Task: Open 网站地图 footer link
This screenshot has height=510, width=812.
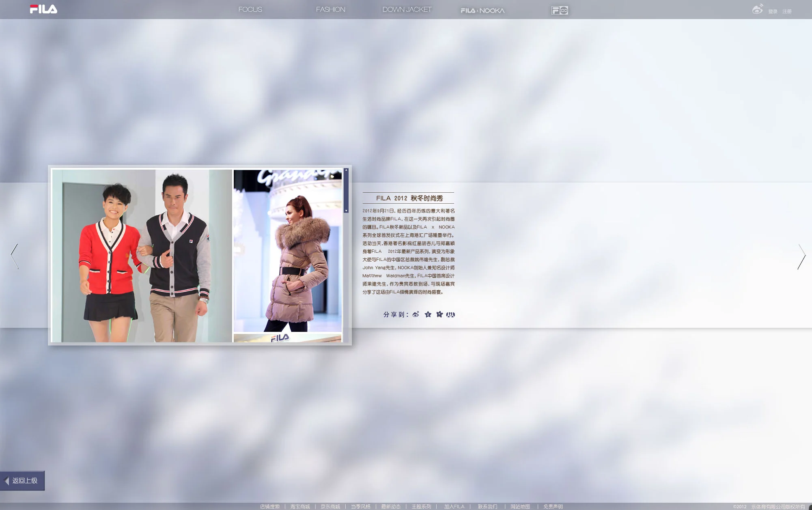Action: [x=520, y=506]
